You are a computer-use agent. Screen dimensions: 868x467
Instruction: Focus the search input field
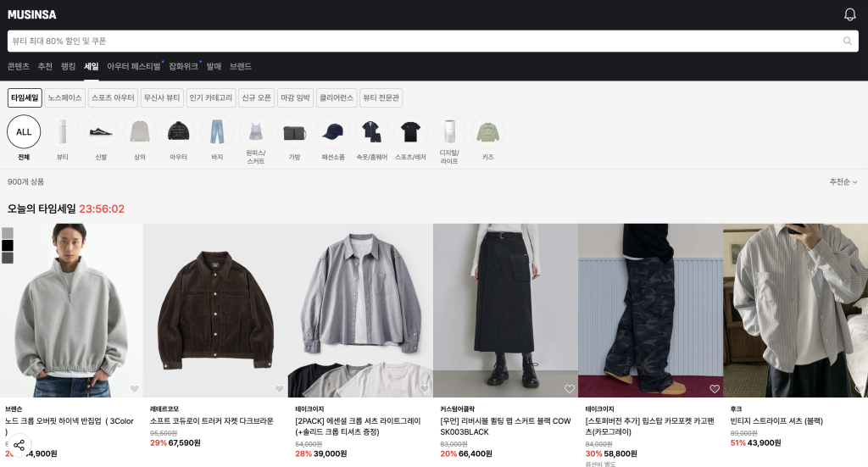coord(424,41)
